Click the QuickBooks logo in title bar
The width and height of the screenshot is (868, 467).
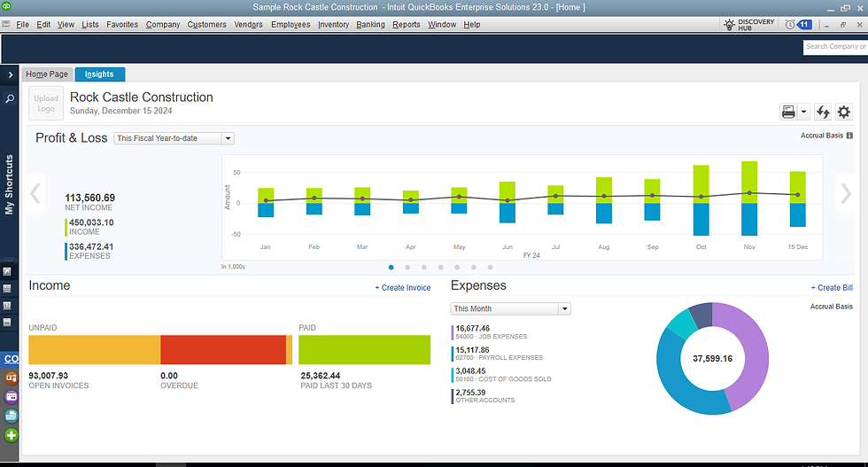tap(7, 7)
